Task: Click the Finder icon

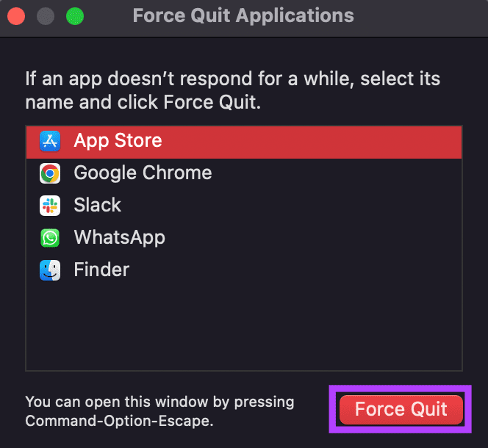Action: (50, 270)
